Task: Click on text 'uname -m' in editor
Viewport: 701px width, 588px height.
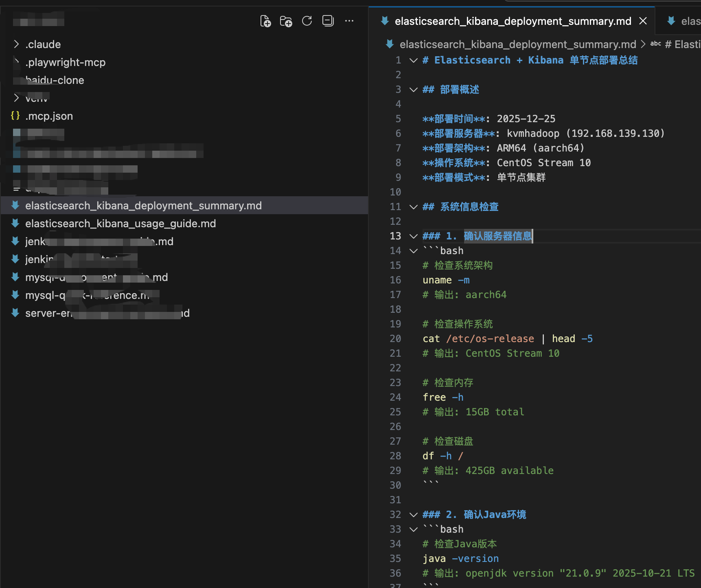Action: click(446, 280)
